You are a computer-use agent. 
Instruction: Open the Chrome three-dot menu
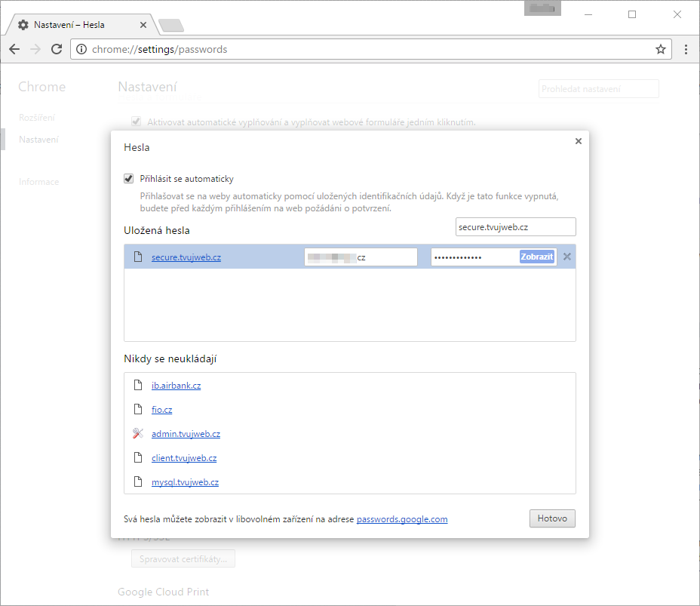pos(686,49)
